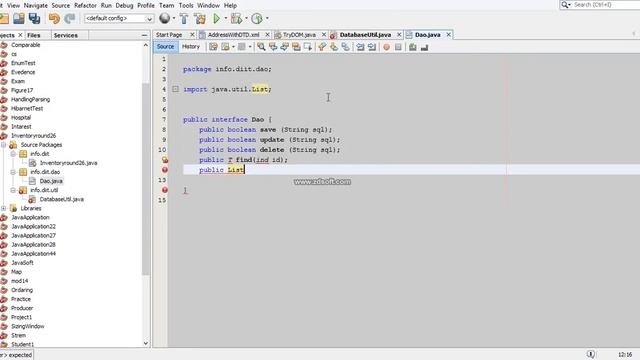This screenshot has width=640, height=360.
Task: Open the Tools menu
Action: (x=186, y=5)
